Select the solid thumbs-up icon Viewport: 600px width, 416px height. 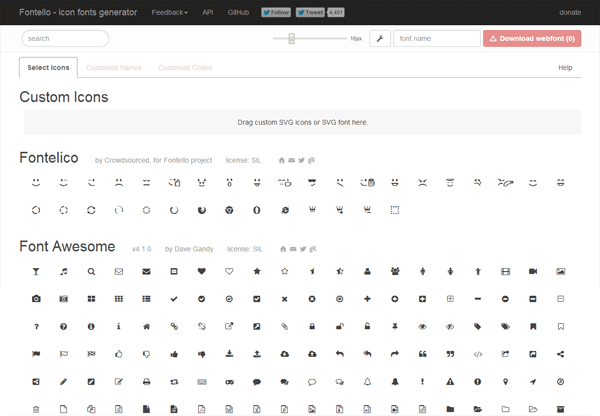174,354
